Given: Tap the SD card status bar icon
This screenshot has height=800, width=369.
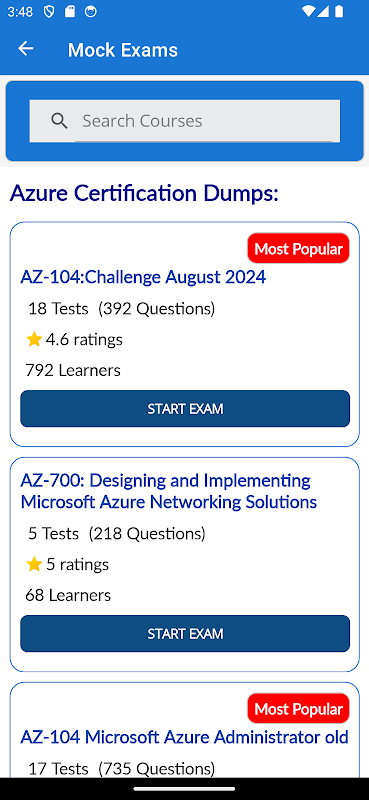Looking at the screenshot, I should coord(70,12).
